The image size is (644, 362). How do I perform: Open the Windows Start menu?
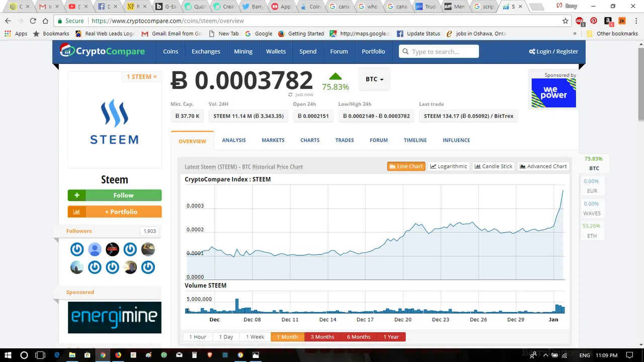tap(8, 355)
